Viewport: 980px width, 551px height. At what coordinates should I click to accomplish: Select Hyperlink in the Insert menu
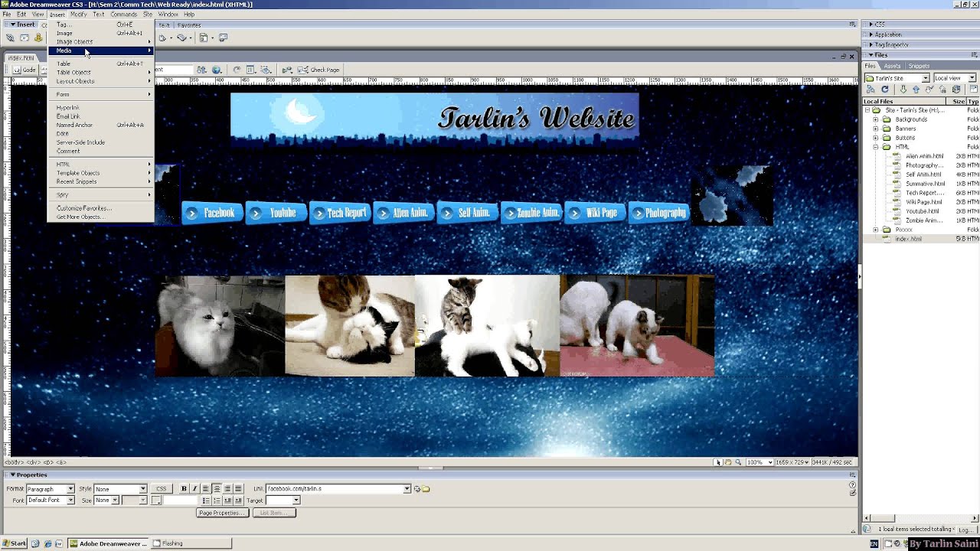(x=100, y=108)
